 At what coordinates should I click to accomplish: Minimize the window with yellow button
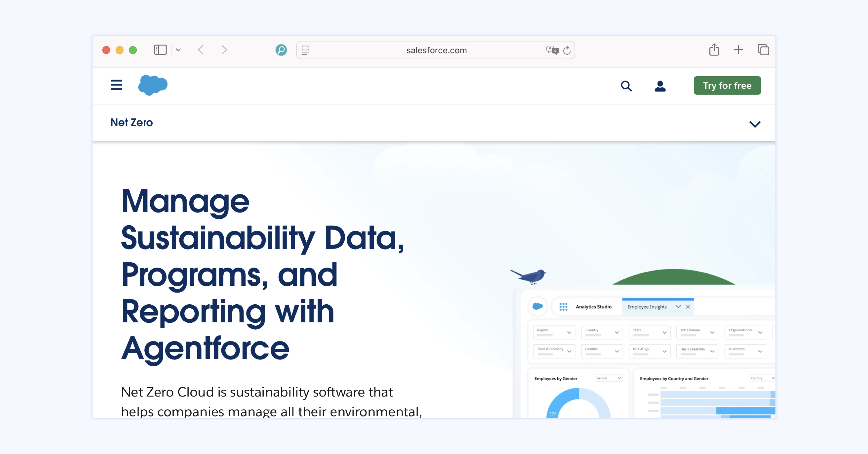click(x=119, y=50)
